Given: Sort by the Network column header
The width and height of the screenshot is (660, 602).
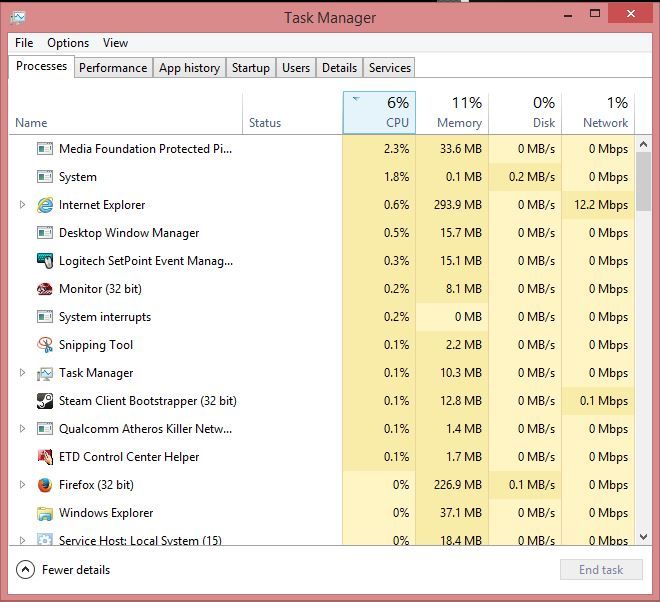Looking at the screenshot, I should tap(598, 113).
